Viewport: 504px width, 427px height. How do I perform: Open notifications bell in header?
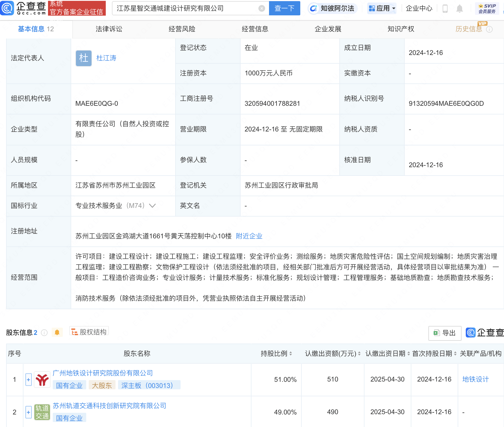(459, 9)
